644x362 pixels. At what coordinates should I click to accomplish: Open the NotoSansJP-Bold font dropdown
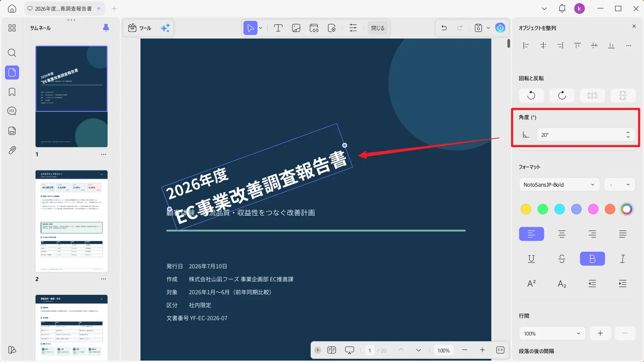tap(559, 185)
